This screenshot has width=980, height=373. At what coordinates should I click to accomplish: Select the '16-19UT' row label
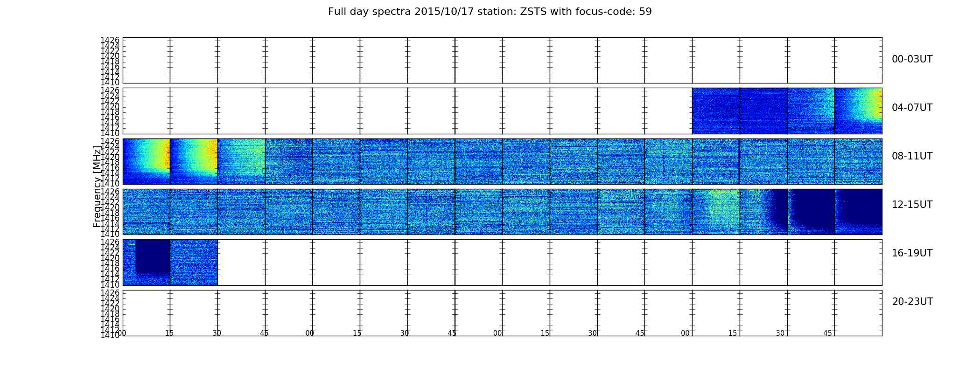tap(912, 253)
